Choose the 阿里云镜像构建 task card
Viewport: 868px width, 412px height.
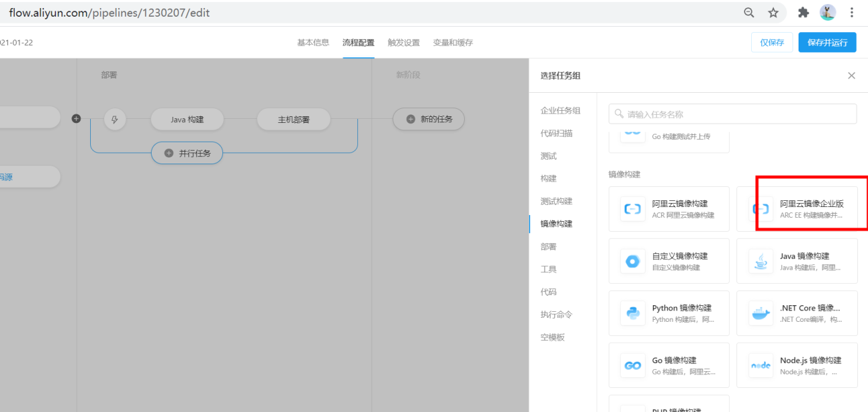click(669, 209)
